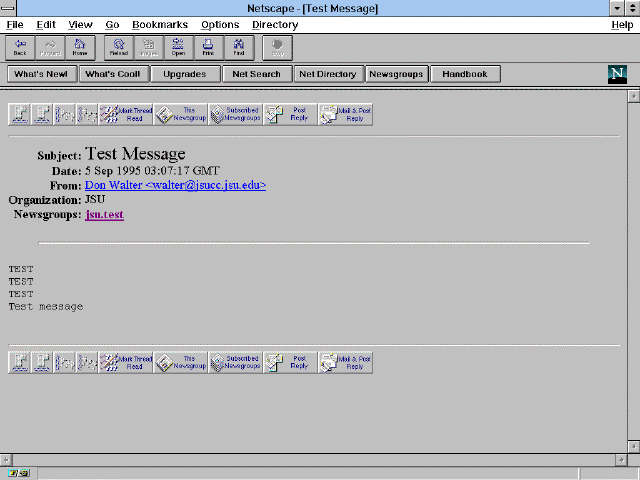Go to previous article using top news toolbar

(19, 114)
